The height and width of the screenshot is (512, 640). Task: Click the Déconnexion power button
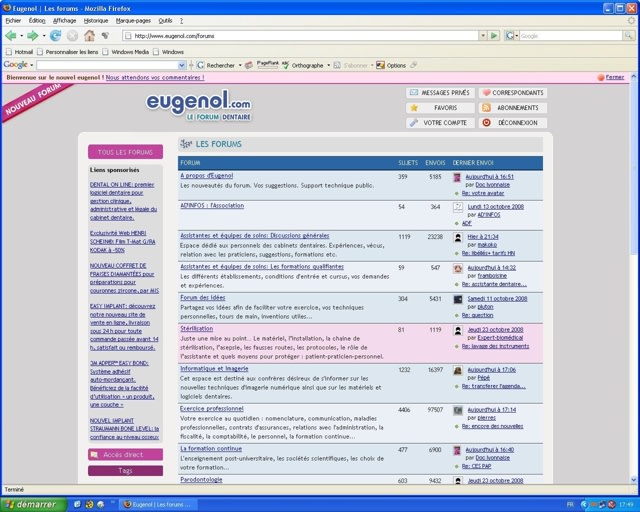pyautogui.click(x=511, y=123)
